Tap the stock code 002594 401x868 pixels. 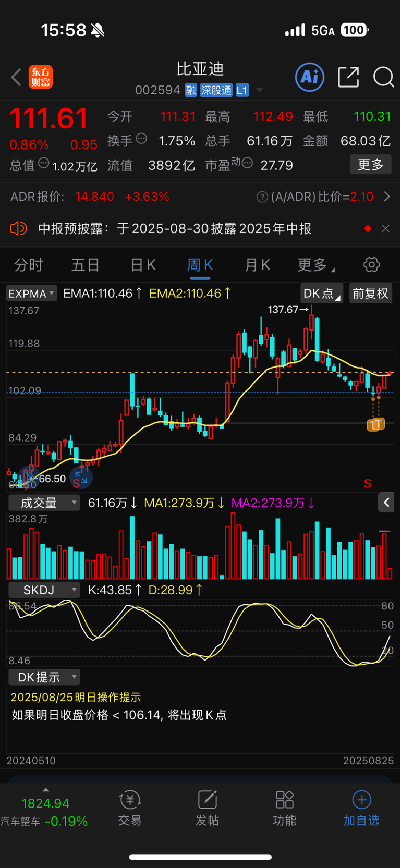(157, 90)
